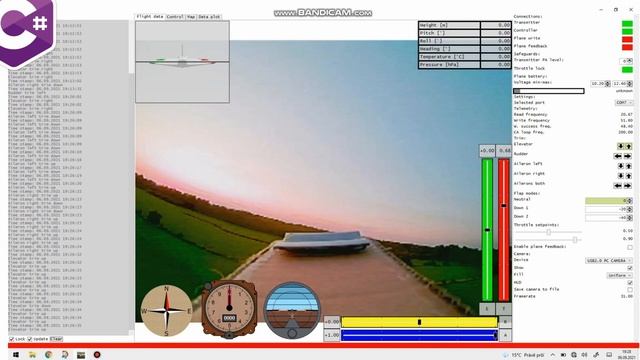Click the Down 1 flap spinner

point(609,209)
